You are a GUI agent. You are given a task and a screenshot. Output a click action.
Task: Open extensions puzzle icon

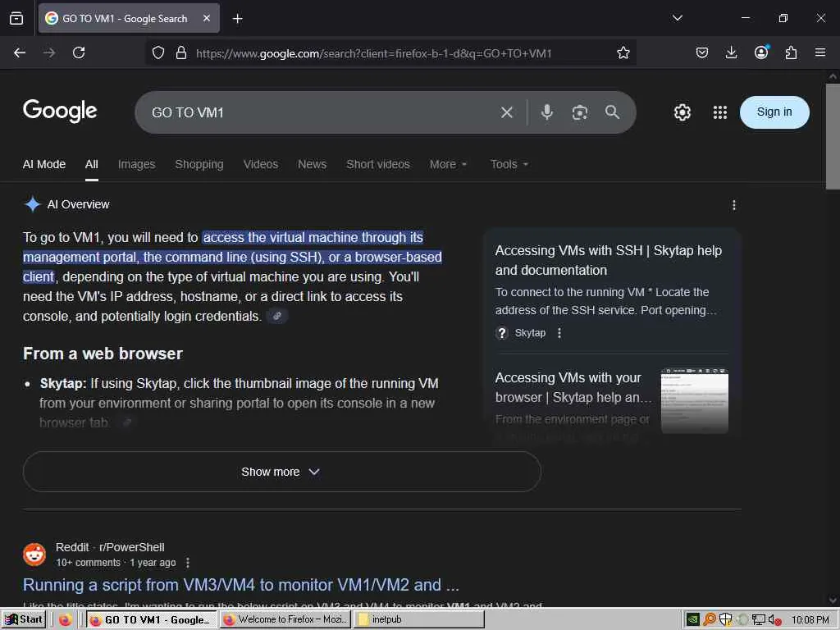[x=791, y=52]
